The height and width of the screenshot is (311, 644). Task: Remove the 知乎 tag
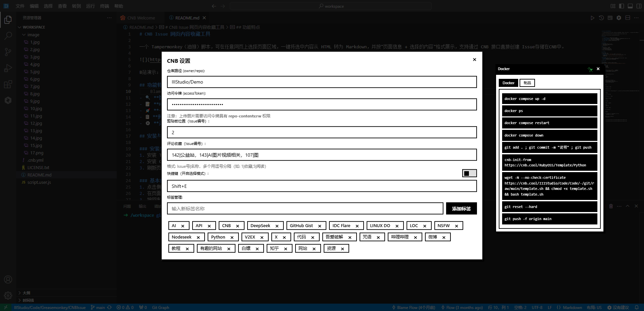[285, 249]
